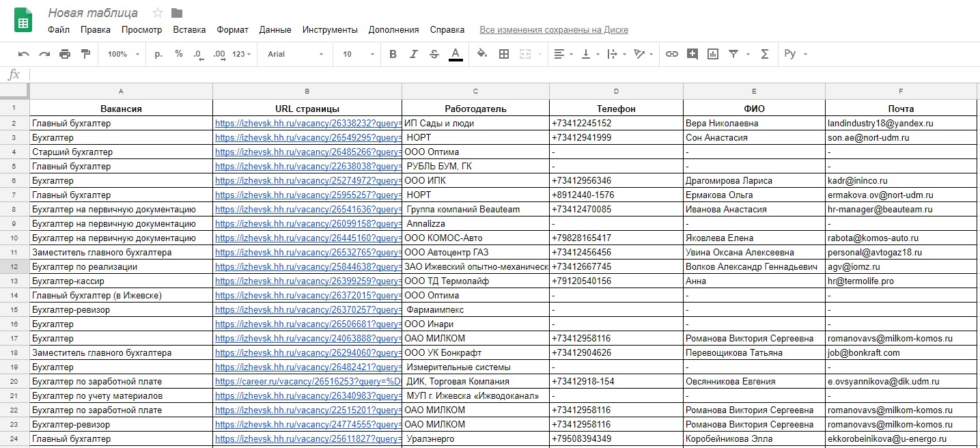Open the functions (sigma) menu

(765, 54)
